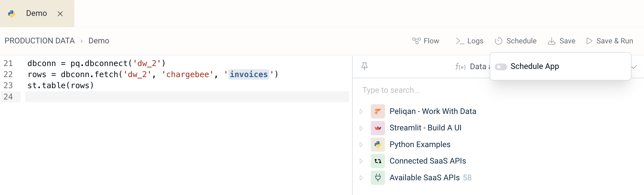Viewport: 644px width, 195px height.
Task: Click the Schedule clock icon
Action: click(x=498, y=41)
